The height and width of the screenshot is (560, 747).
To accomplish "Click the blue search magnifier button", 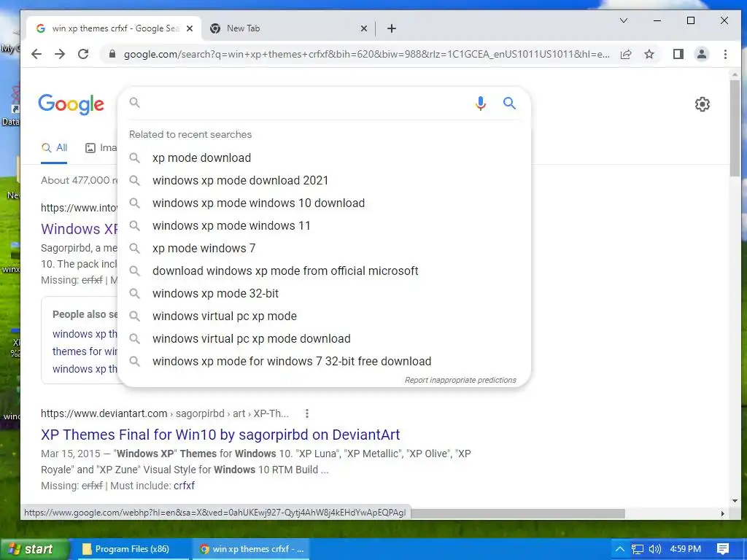I will 509,103.
